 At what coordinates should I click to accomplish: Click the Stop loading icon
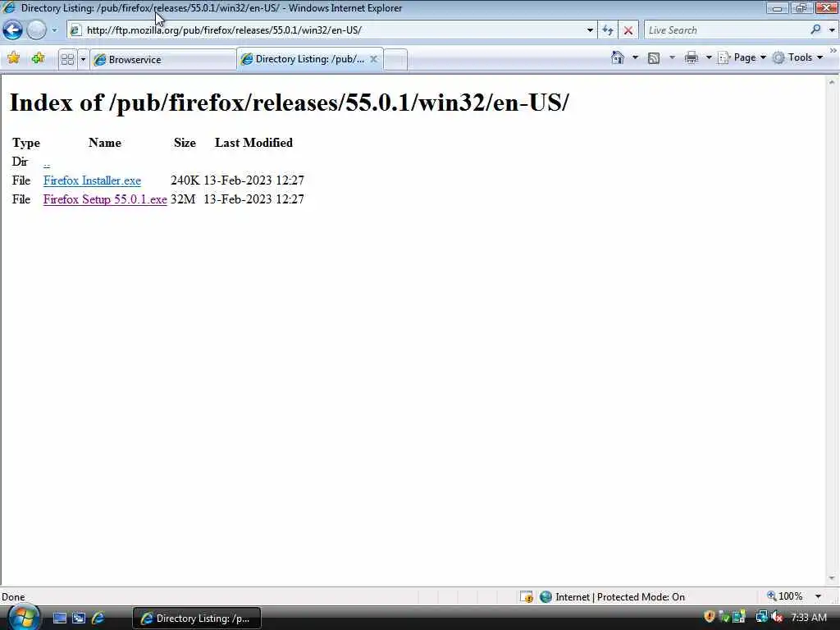click(628, 30)
